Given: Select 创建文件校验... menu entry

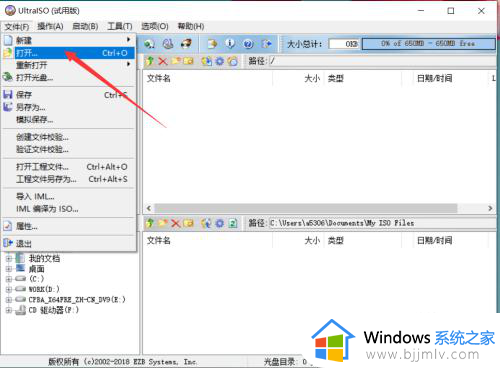Looking at the screenshot, I should click(69, 137).
